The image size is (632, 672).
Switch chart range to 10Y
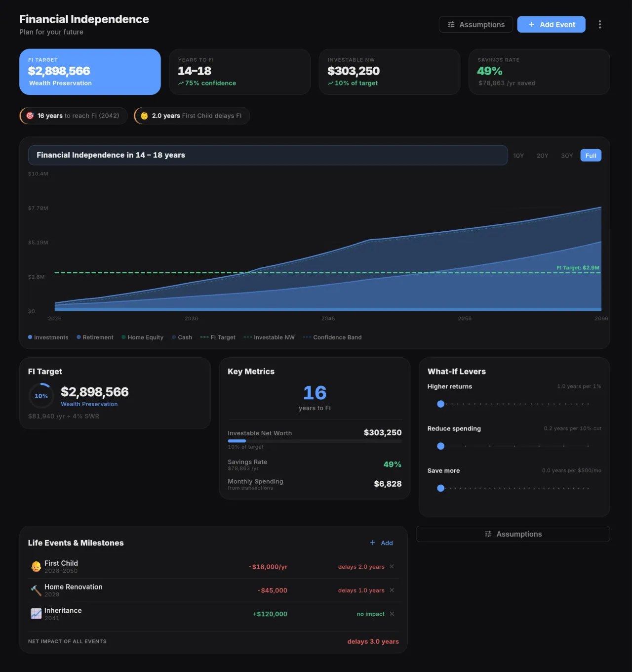(518, 156)
